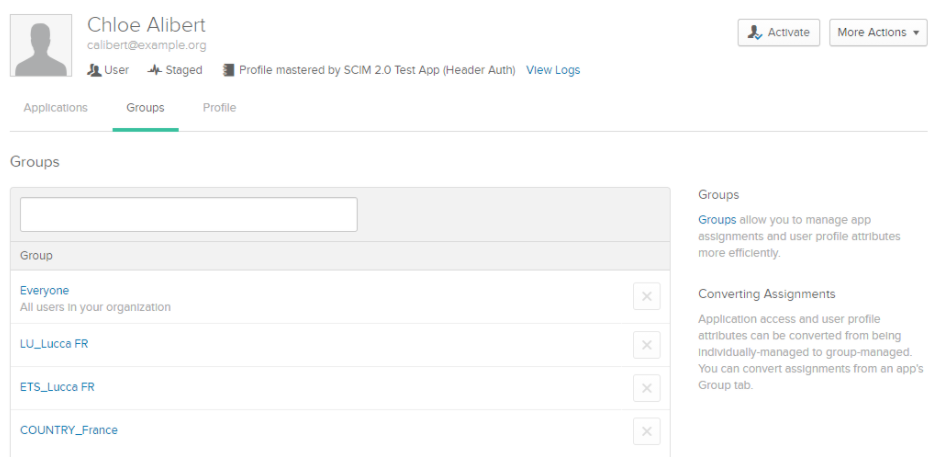Open the Everyone group link
948x457 pixels.
pyautogui.click(x=45, y=291)
